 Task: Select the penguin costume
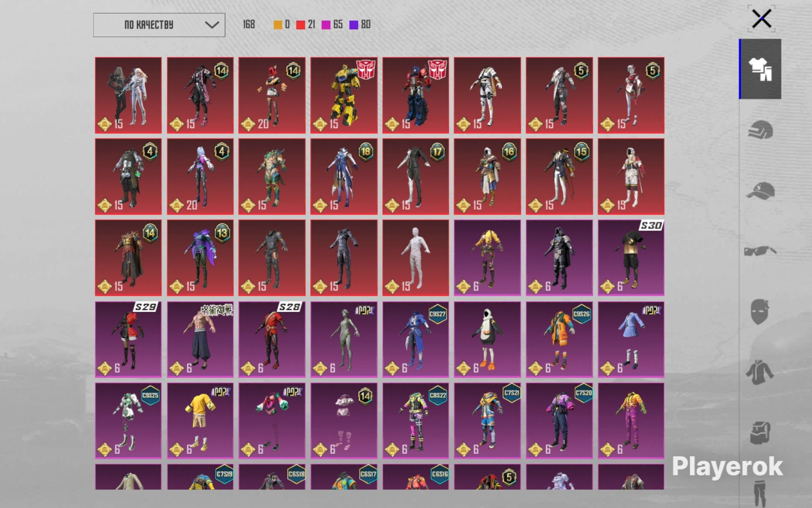tap(487, 339)
